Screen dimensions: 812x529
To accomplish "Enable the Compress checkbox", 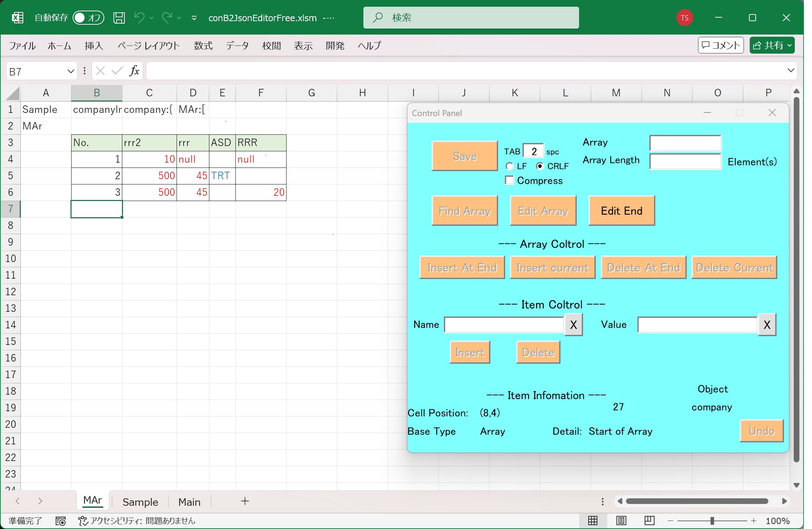I will point(509,180).
